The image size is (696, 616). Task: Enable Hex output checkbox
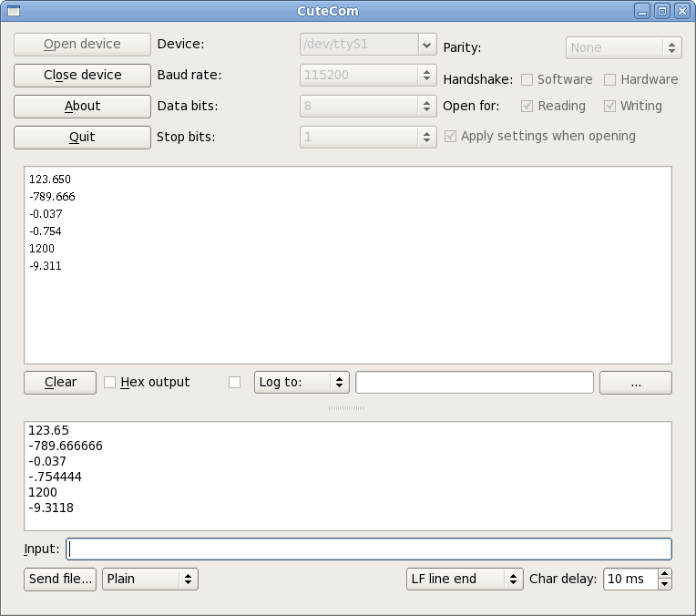(109, 383)
